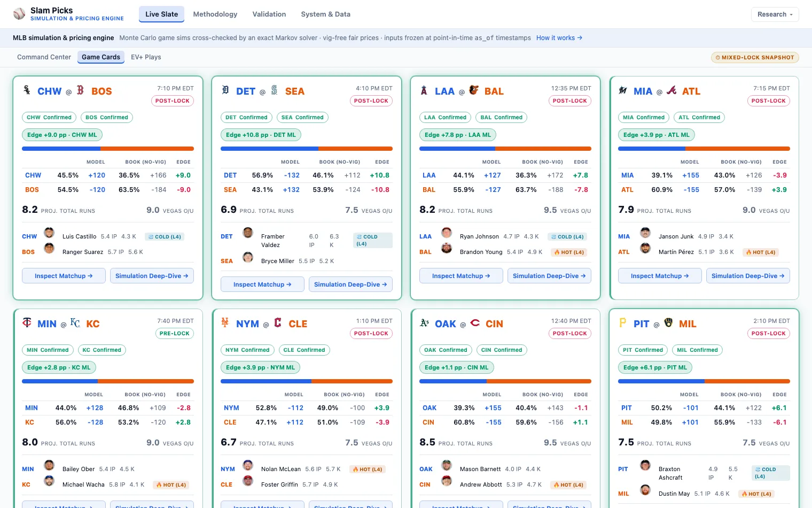
Task: Open the Methodology tab
Action: 215,14
